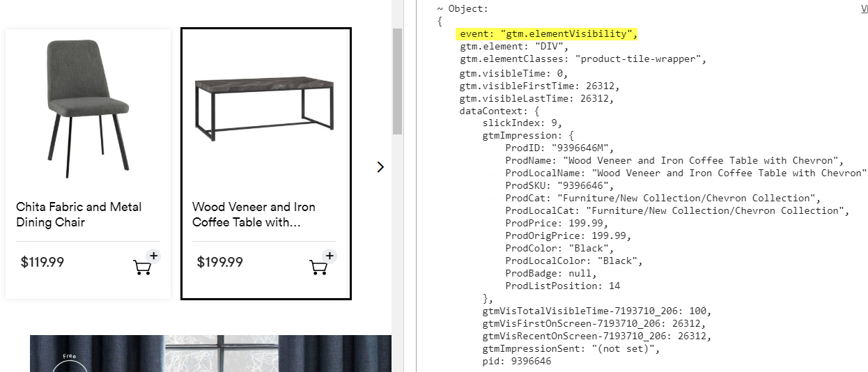
Task: Open Wood Veneer and Iron Coffee Table title
Action: (x=254, y=215)
